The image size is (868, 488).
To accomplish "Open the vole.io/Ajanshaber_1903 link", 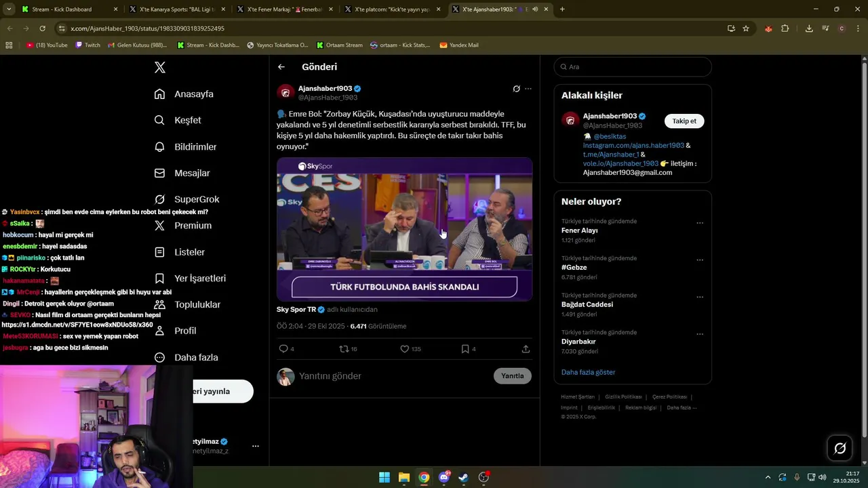I will click(620, 163).
